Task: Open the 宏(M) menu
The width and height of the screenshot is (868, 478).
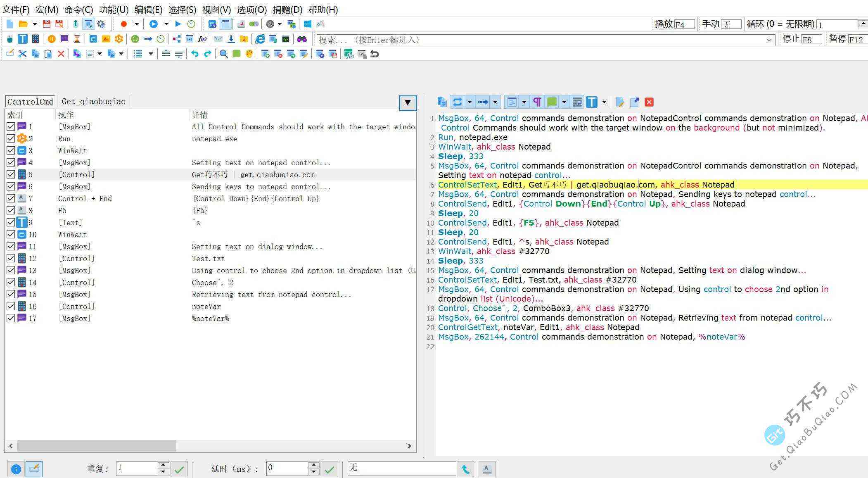Action: point(47,10)
